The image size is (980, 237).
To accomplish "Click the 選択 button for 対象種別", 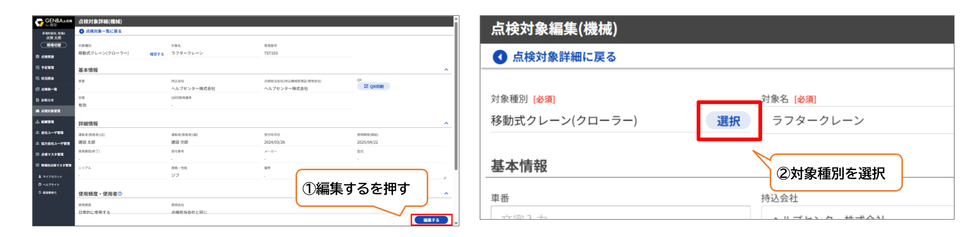I will pos(728,121).
